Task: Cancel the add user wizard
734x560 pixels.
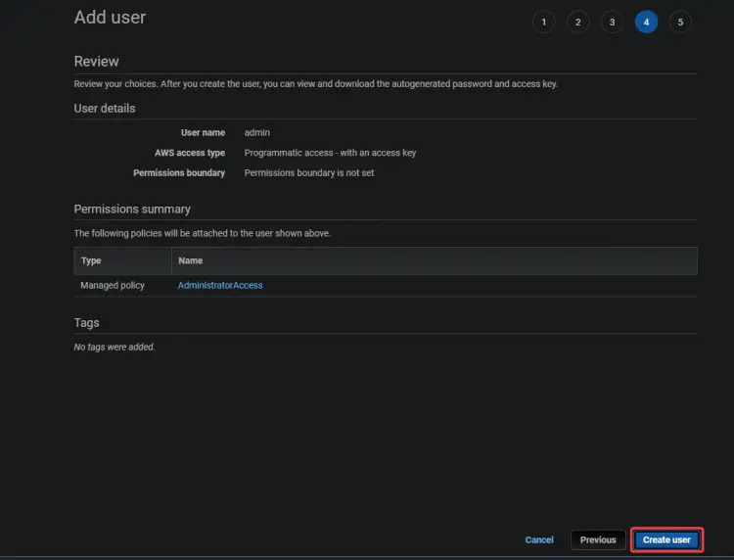Action: click(539, 539)
